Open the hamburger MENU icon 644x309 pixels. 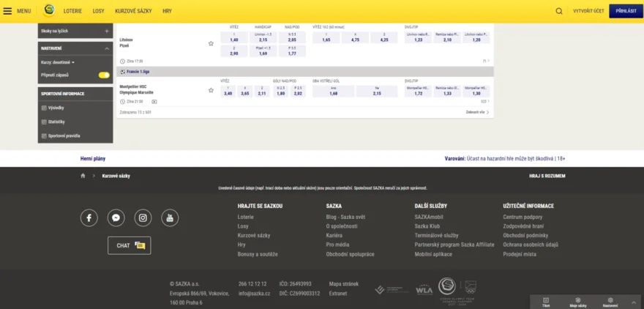pyautogui.click(x=7, y=11)
